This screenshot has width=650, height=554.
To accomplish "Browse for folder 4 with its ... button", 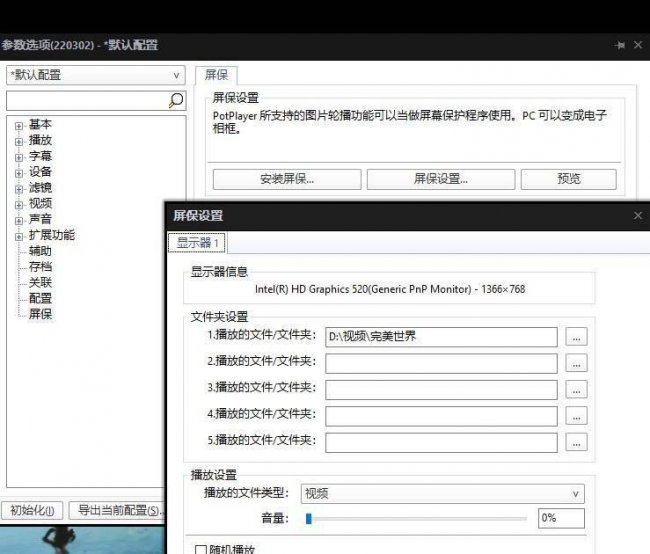I will point(576,416).
